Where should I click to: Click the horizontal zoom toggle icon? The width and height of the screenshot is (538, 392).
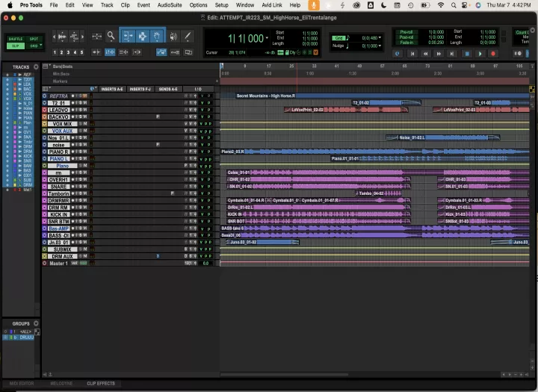96,36
